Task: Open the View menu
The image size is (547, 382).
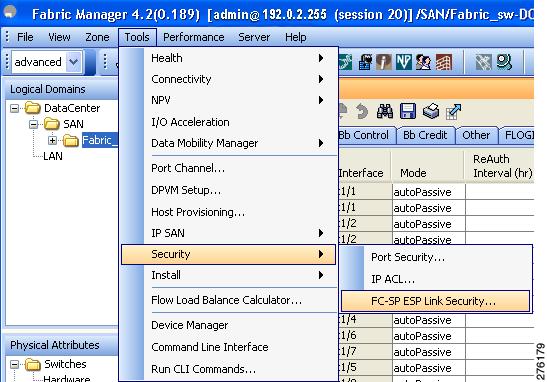Action: pos(59,37)
